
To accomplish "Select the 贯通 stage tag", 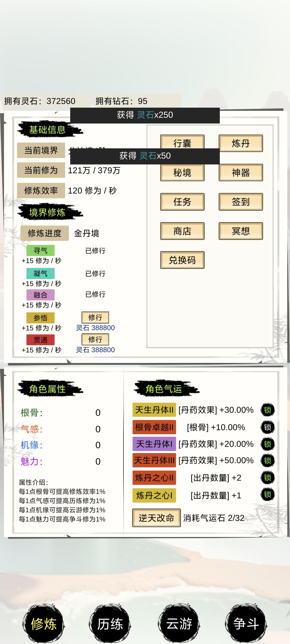I will pyautogui.click(x=41, y=340).
